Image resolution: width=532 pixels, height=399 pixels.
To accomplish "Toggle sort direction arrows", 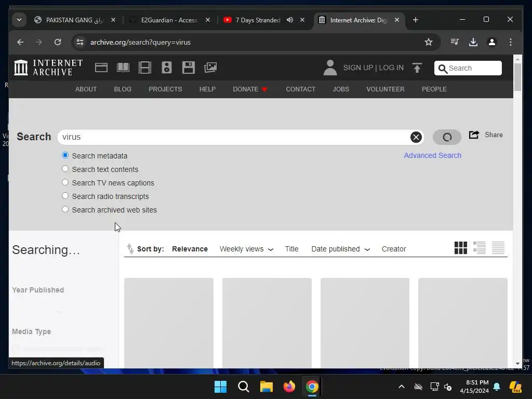I will coord(130,249).
